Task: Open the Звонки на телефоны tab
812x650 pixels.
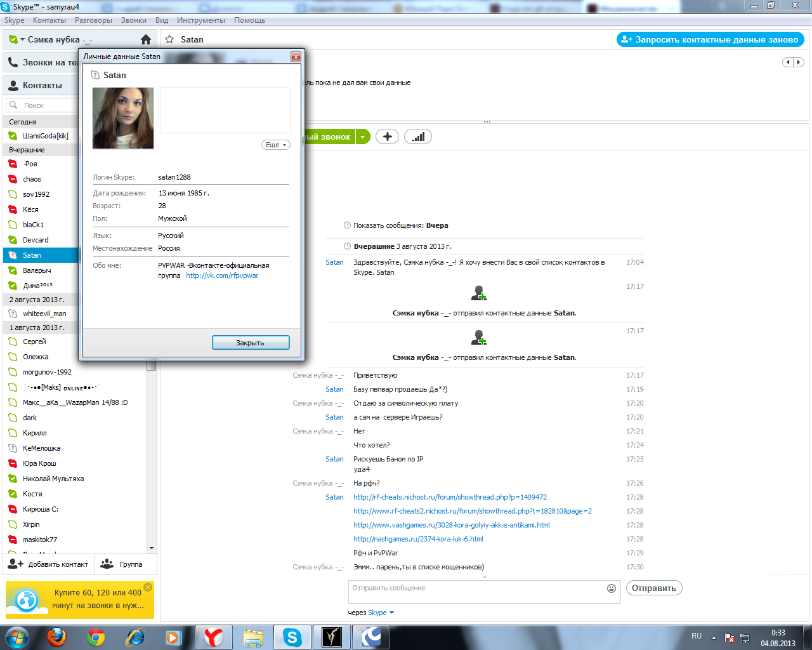Action: (x=41, y=62)
